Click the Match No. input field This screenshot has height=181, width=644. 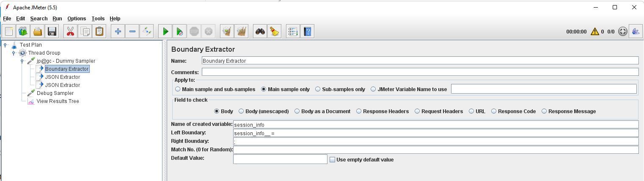click(x=436, y=150)
